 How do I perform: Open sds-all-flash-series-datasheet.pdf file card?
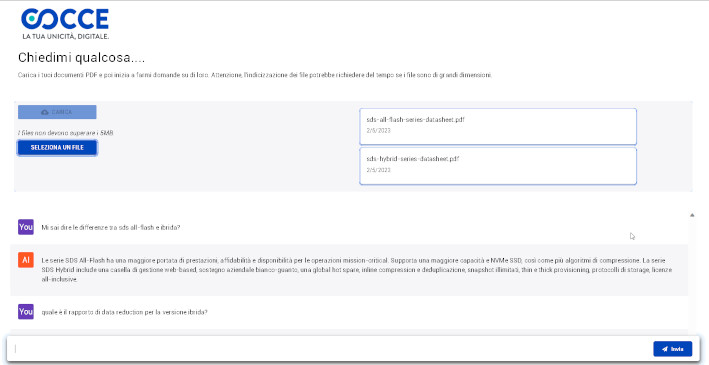coord(498,127)
